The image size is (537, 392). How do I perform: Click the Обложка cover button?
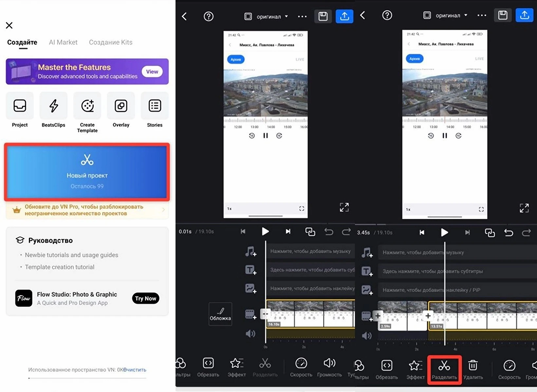(220, 314)
